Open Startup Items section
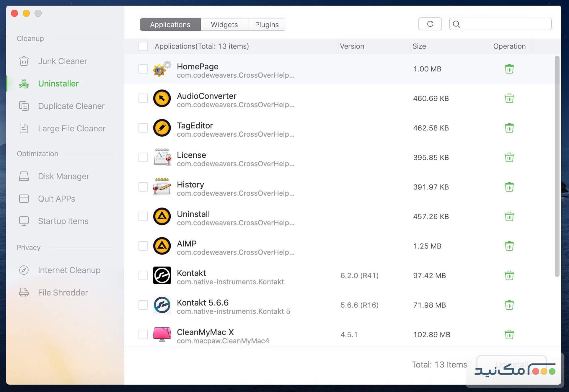This screenshot has width=569, height=392. pyautogui.click(x=63, y=221)
